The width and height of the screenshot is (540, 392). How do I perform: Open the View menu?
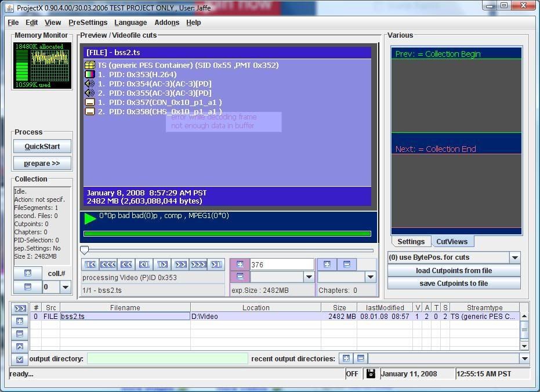point(53,23)
